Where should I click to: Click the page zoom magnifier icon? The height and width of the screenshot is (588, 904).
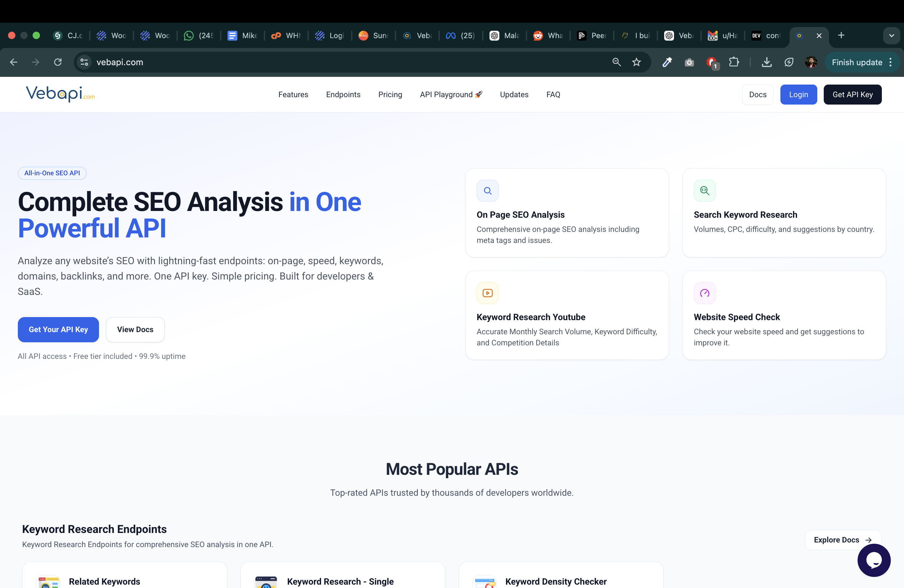tap(616, 62)
